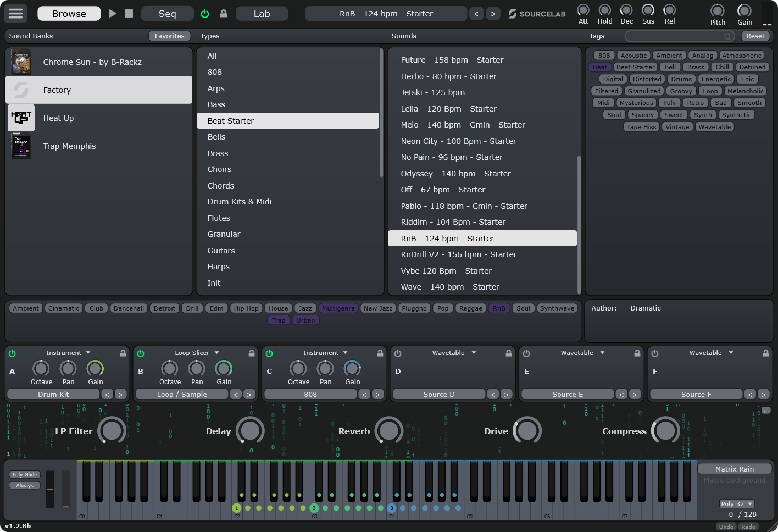Screen dimensions: 778x532
Task: Load previous Drum Kit sample arrow
Action: point(108,394)
